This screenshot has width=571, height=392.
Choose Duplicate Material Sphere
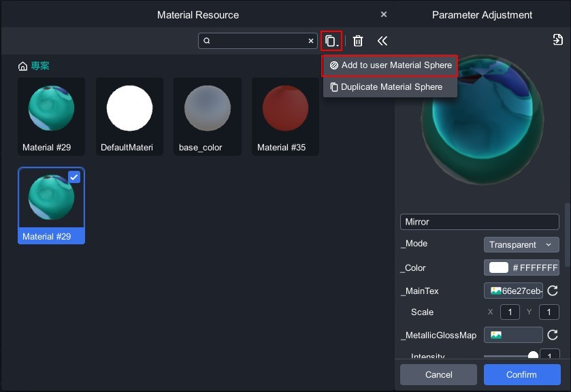pyautogui.click(x=390, y=87)
